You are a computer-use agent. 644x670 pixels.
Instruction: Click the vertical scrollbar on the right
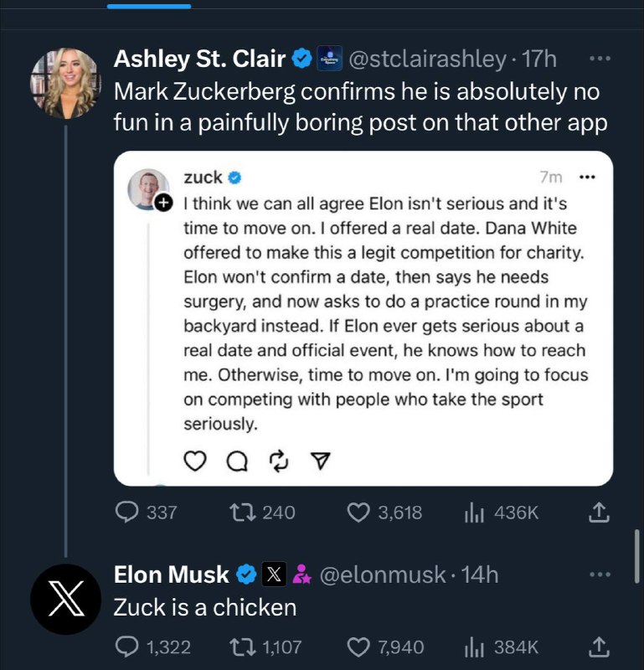click(637, 557)
